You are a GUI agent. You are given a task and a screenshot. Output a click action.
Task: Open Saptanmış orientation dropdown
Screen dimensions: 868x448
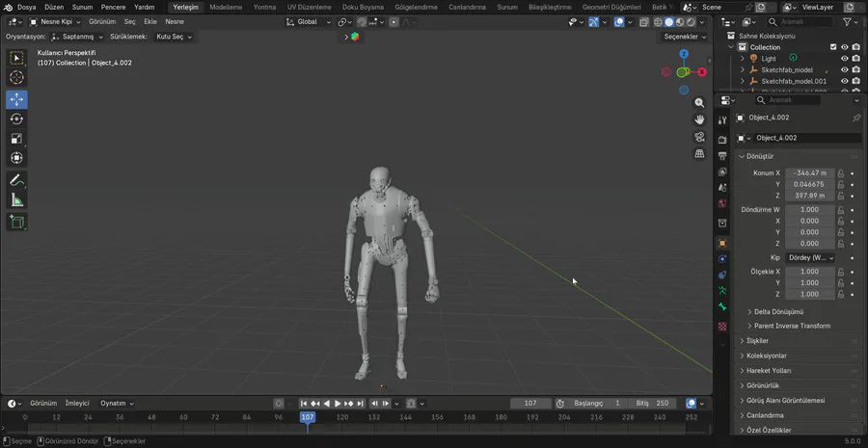coord(77,37)
